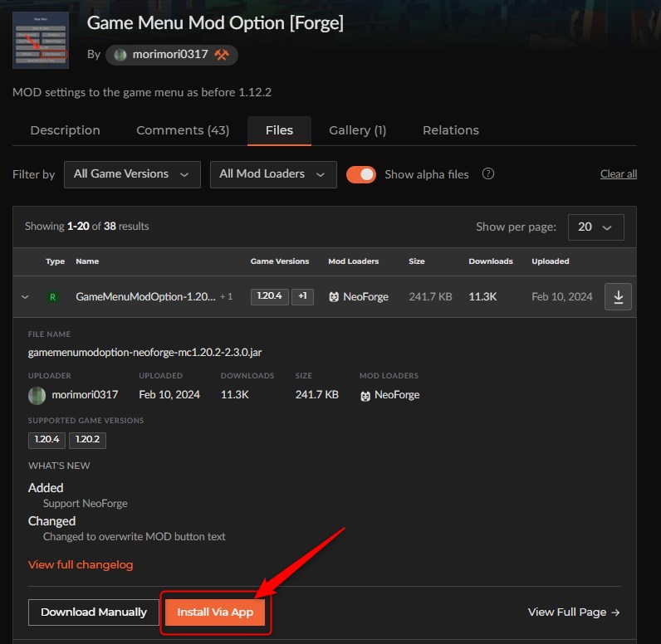Click alpha files help question icon

(x=488, y=173)
